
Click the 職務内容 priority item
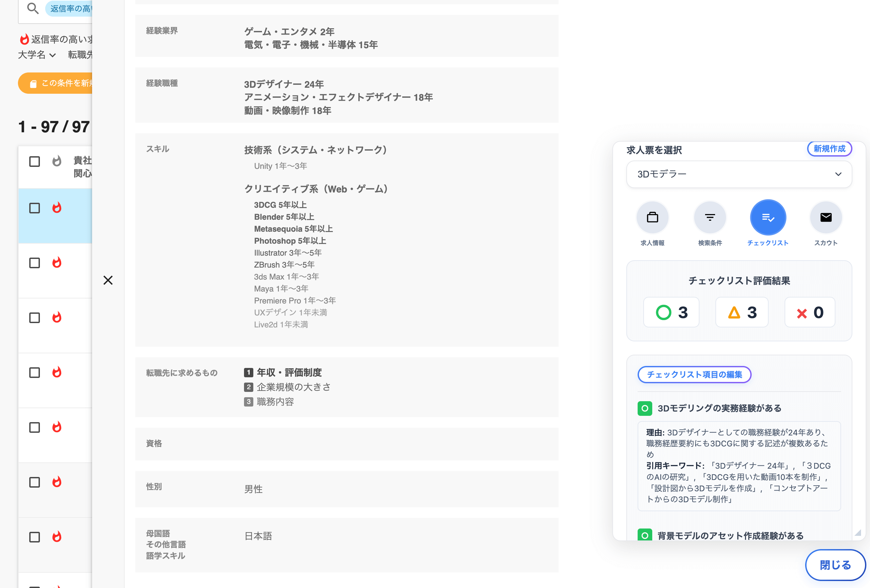(x=269, y=402)
